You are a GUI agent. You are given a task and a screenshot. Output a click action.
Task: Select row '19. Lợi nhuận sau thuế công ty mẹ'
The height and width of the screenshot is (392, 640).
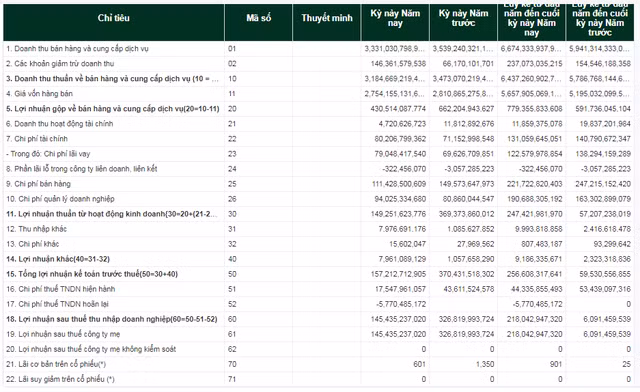tap(319, 334)
